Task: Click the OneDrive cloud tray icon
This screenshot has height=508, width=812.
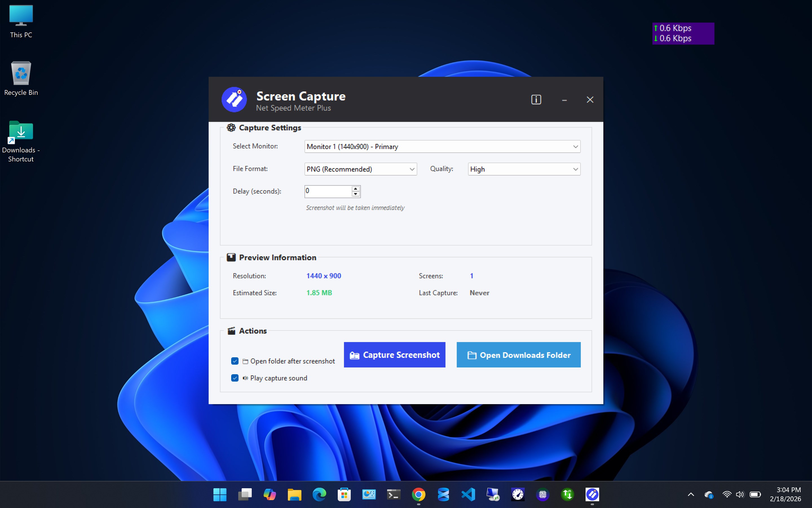Action: pyautogui.click(x=709, y=494)
